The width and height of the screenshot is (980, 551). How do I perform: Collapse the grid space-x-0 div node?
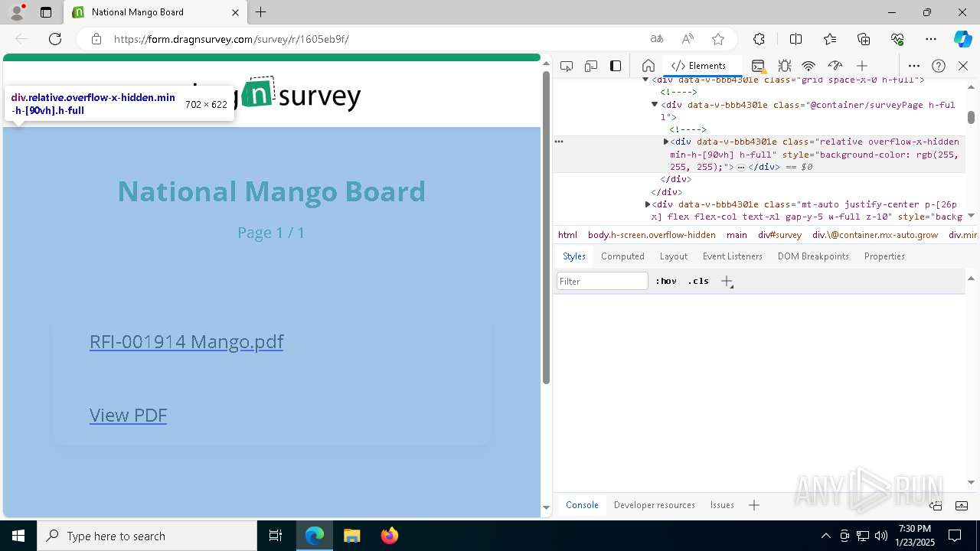[645, 80]
